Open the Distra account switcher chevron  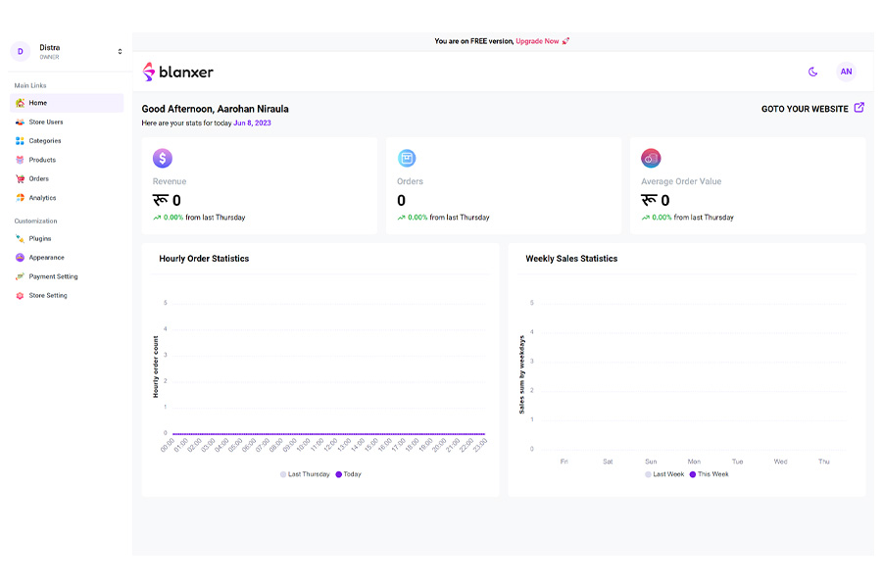120,50
